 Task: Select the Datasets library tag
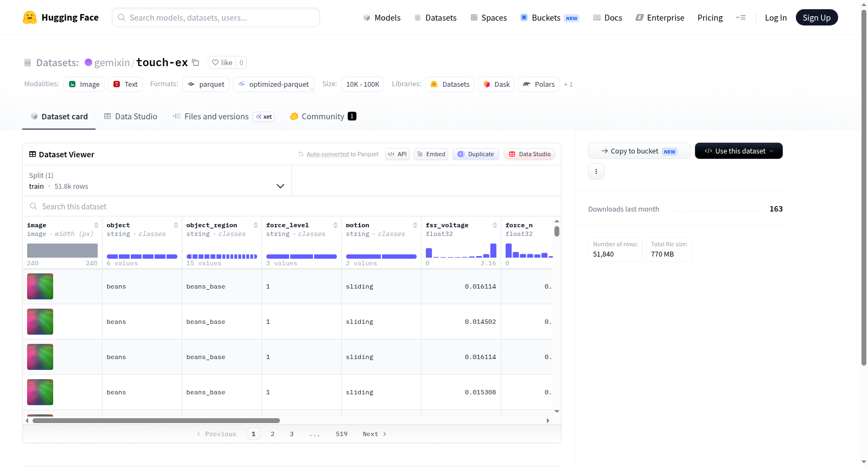[450, 84]
